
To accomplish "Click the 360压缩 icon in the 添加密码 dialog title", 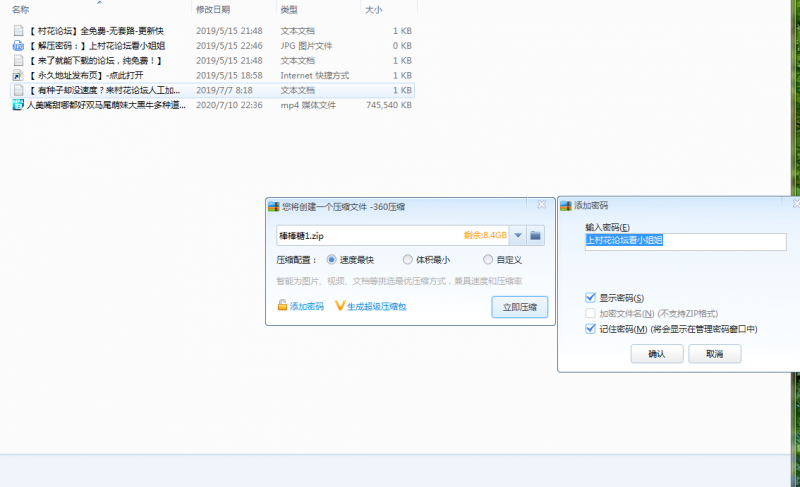I will click(566, 206).
